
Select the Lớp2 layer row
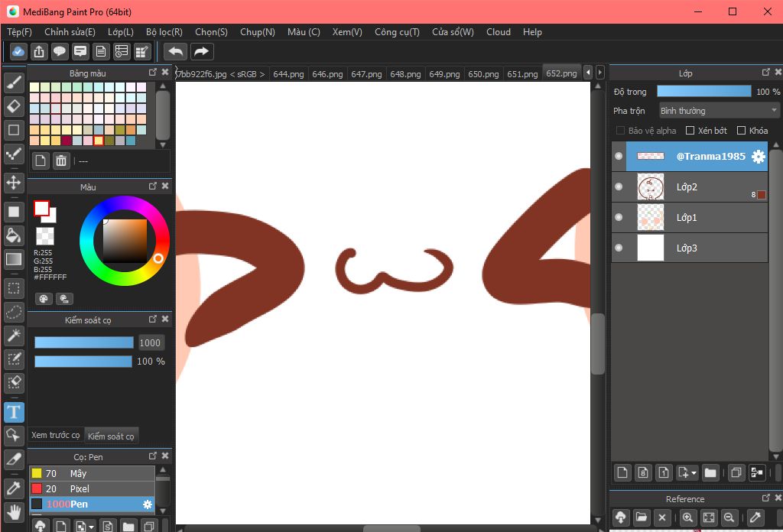tap(690, 187)
